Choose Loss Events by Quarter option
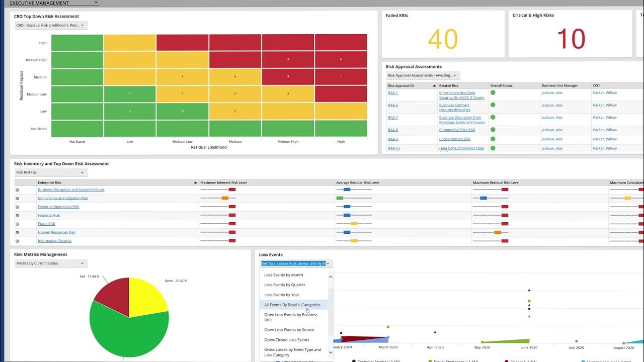Image resolution: width=644 pixels, height=362 pixels. pos(285,285)
